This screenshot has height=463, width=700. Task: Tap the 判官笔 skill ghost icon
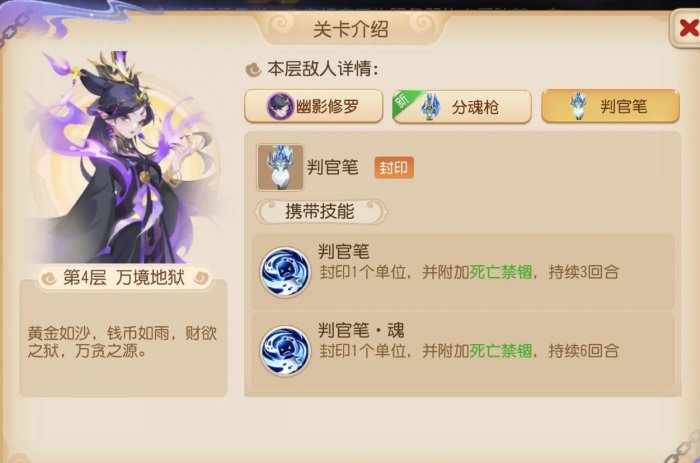pyautogui.click(x=285, y=271)
